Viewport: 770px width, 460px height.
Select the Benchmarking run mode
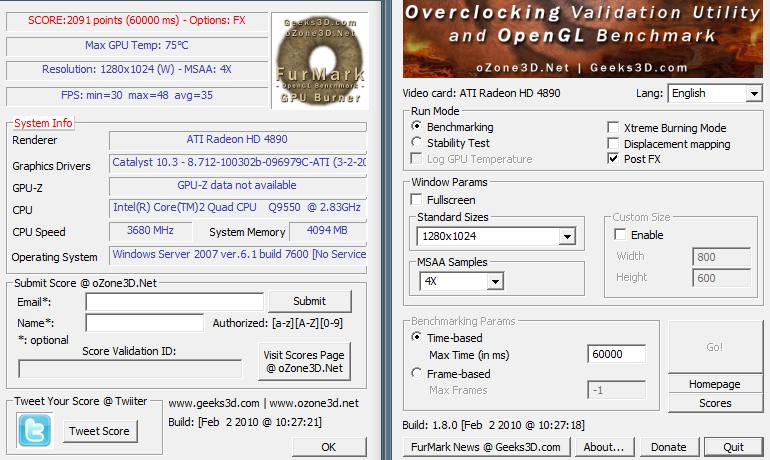tap(416, 126)
